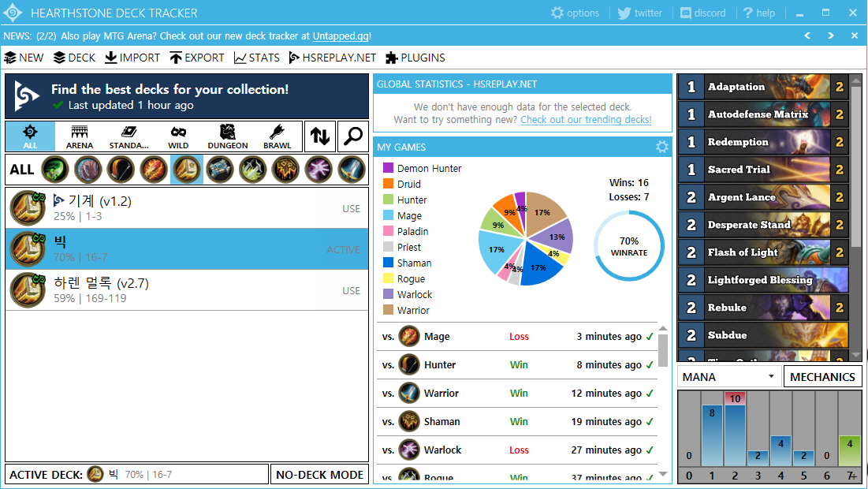Open deck search with the magnifier icon
The width and height of the screenshot is (868, 489).
352,136
